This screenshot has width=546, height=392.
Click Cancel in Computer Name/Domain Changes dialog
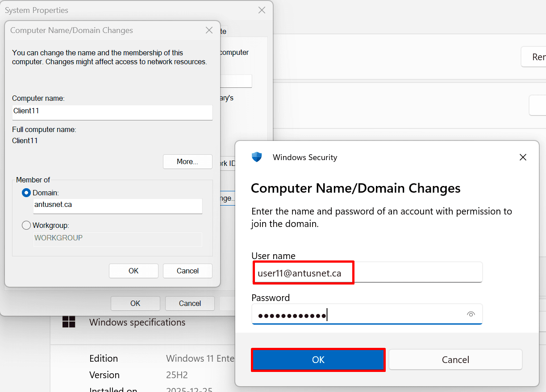click(188, 271)
